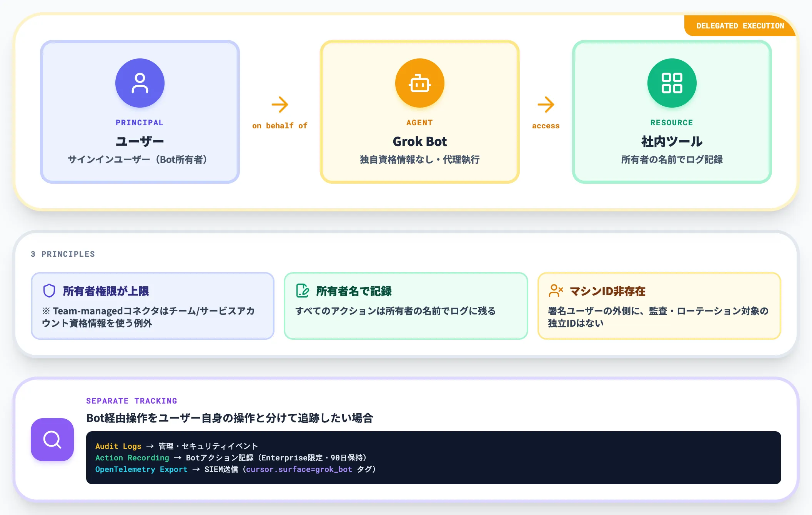Click the shield icon beside 所有者権限が上限
The height and width of the screenshot is (515, 812).
(x=49, y=291)
